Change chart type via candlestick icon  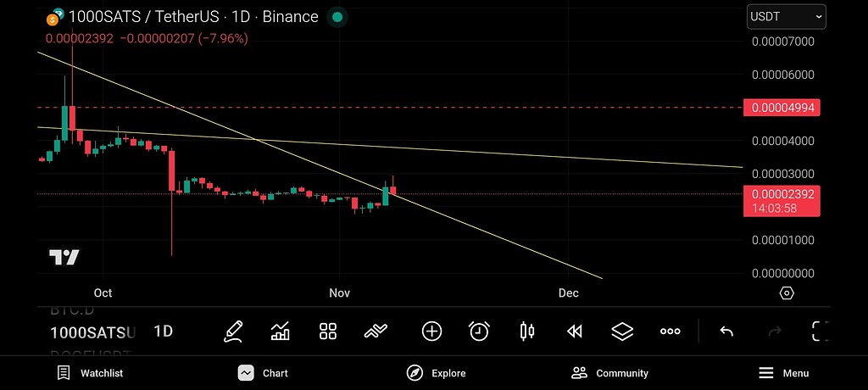point(526,331)
